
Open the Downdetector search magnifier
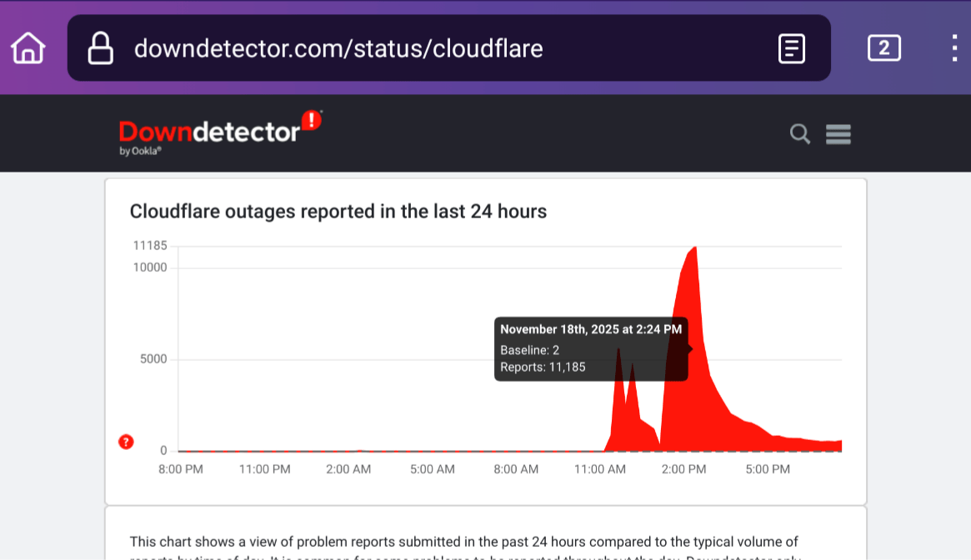pos(799,134)
